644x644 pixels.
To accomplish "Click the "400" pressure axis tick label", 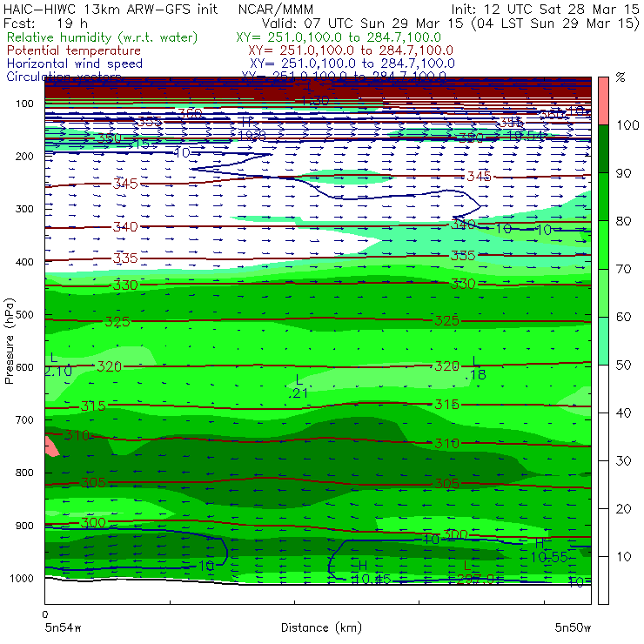I will click(x=24, y=262).
